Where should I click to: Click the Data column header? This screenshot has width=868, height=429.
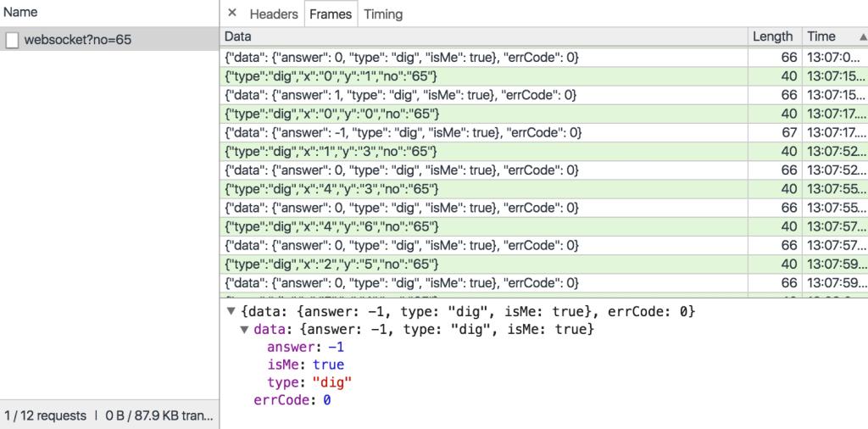coord(238,36)
